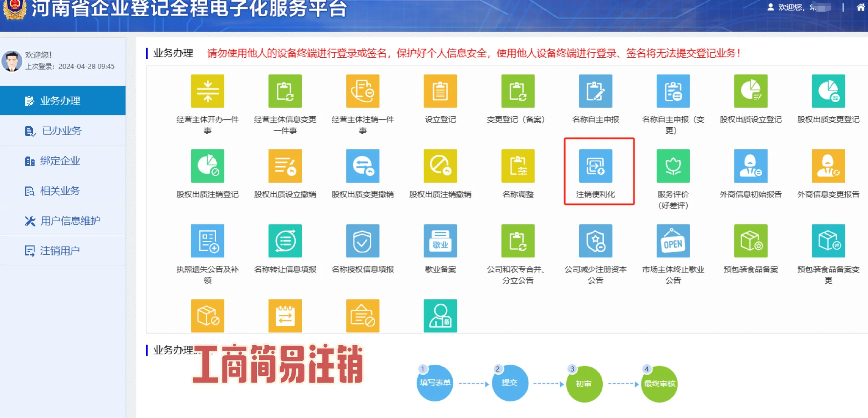Viewport: 868px width, 418px height.
Task: Click the home icon in the top bar
Action: [861, 7]
